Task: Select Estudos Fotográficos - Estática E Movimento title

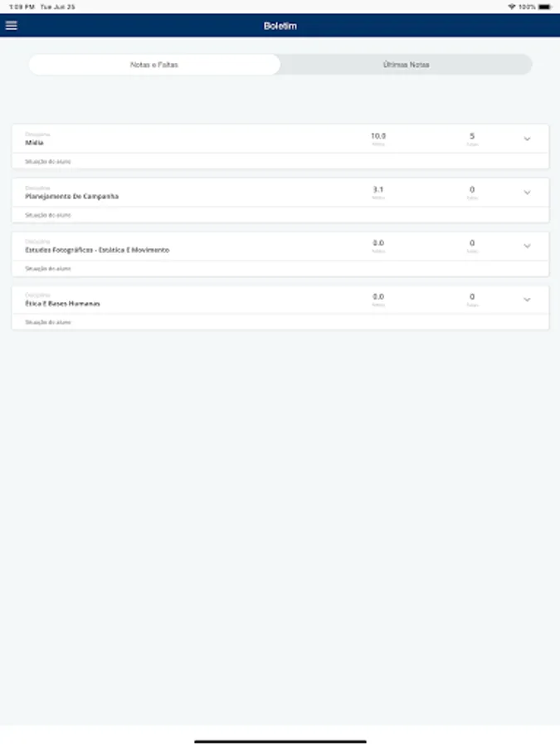Action: point(97,250)
